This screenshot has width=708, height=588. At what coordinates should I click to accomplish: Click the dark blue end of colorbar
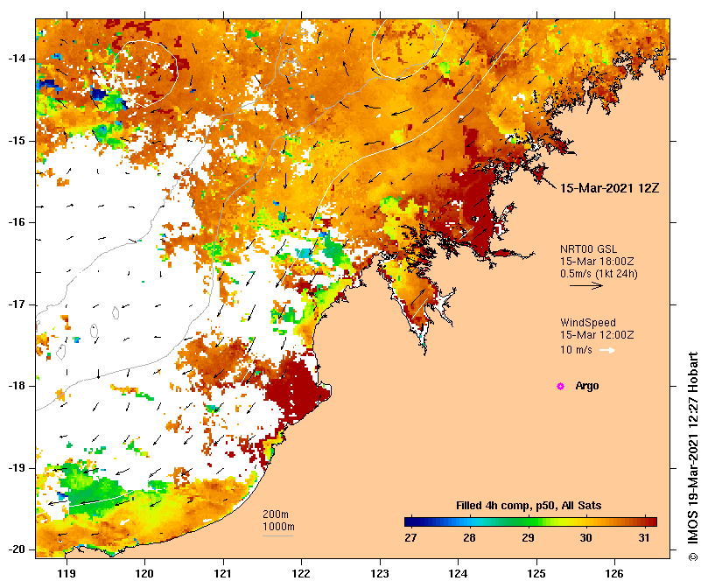[410, 522]
